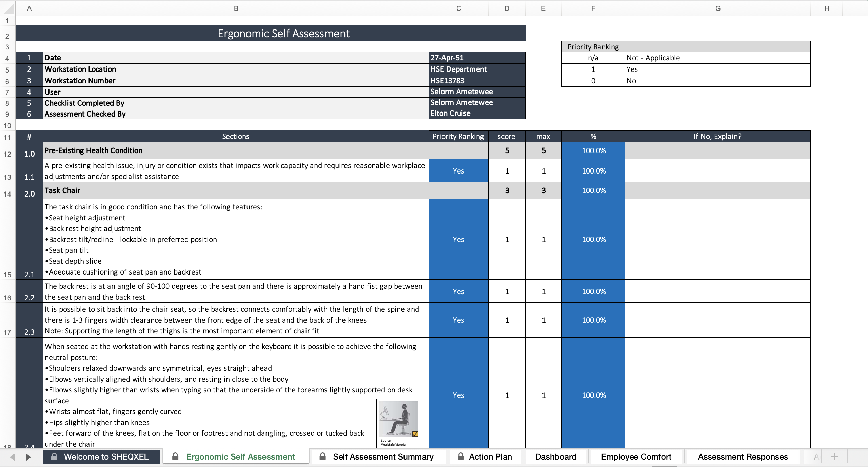
Task: Select the n/a legend cell
Action: click(593, 58)
